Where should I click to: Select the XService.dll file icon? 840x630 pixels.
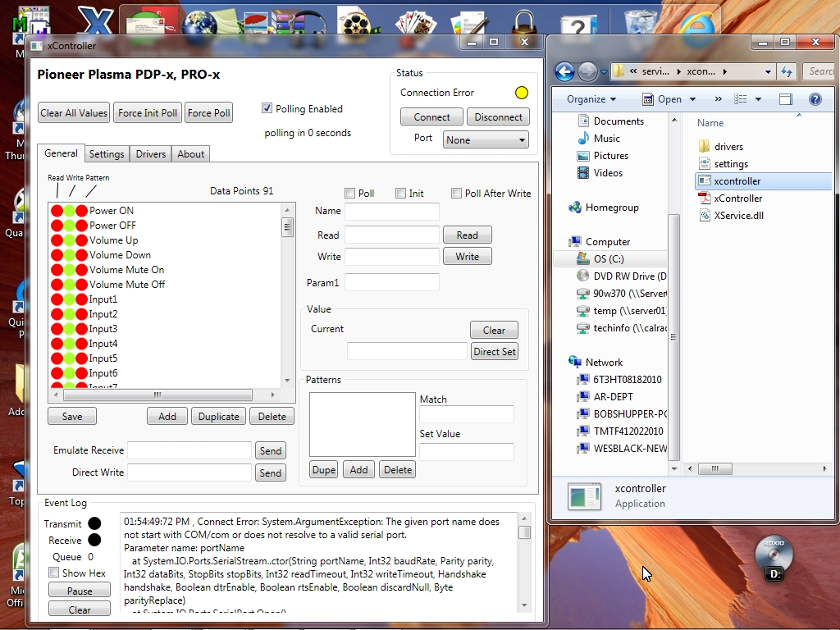pos(704,216)
